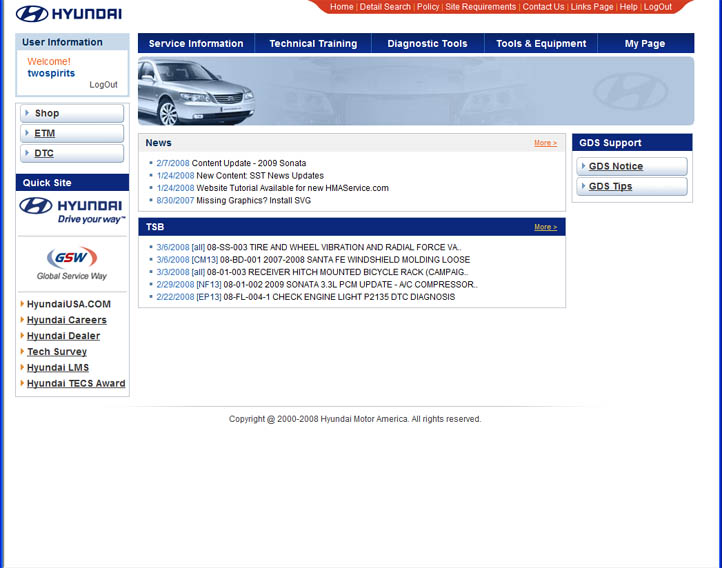This screenshot has width=722, height=568.
Task: Click the Hyundai logo in header
Action: (68, 14)
